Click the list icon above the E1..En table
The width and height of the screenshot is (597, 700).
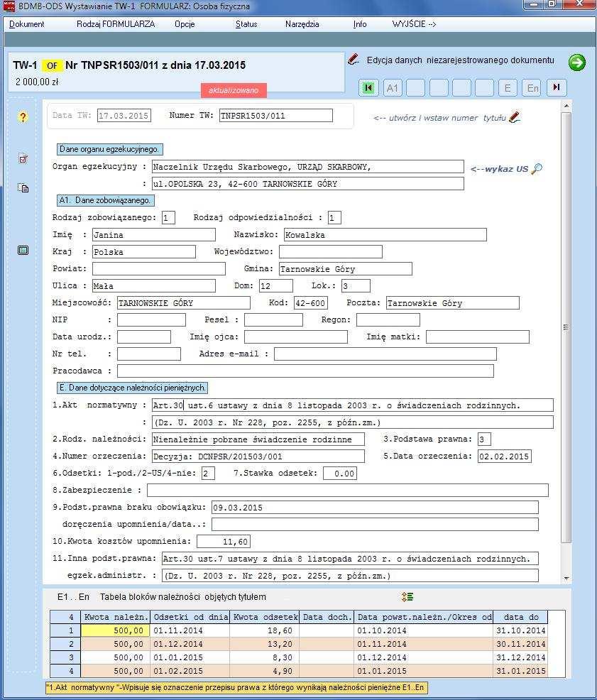click(x=407, y=597)
